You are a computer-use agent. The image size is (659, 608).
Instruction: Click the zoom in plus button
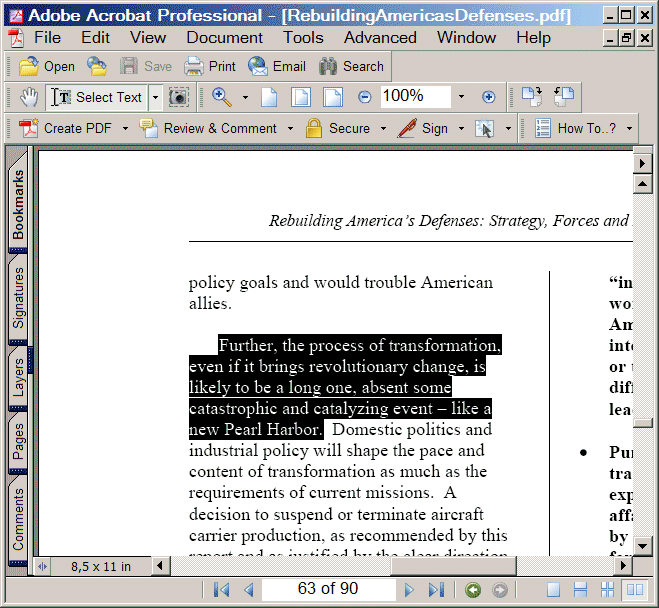(x=489, y=97)
